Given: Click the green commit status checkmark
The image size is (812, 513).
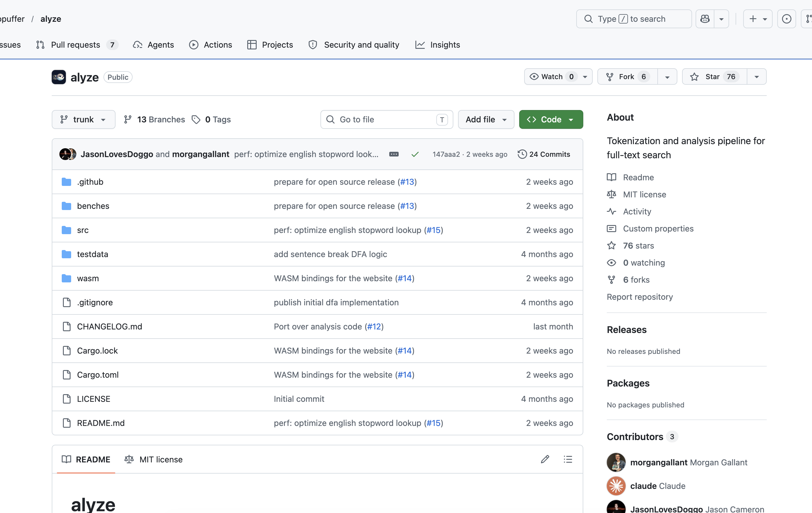Looking at the screenshot, I should pos(415,154).
